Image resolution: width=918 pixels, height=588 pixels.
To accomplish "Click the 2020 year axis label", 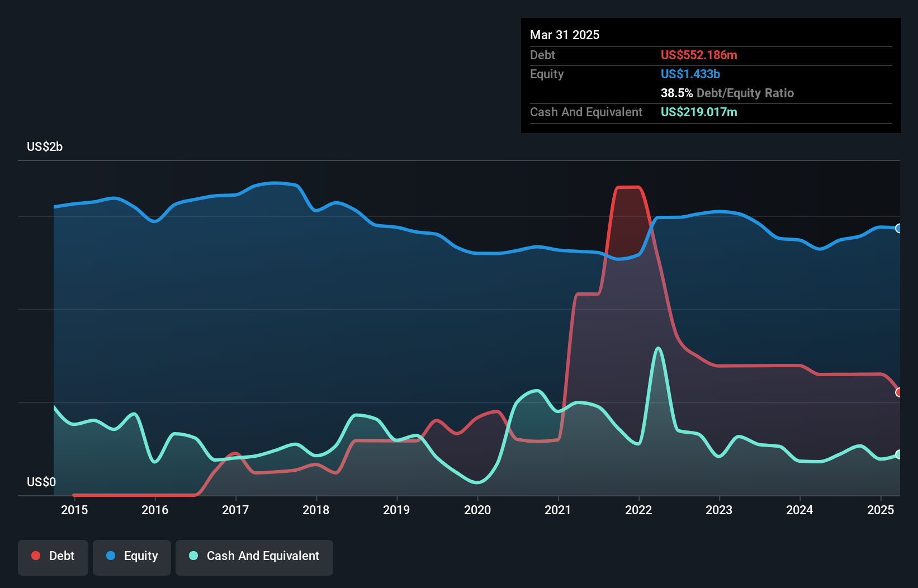I will [x=477, y=510].
